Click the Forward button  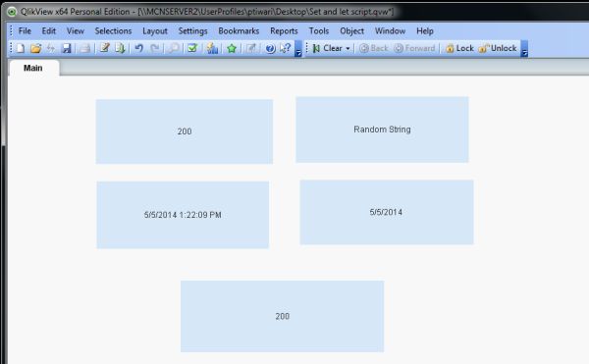[414, 48]
